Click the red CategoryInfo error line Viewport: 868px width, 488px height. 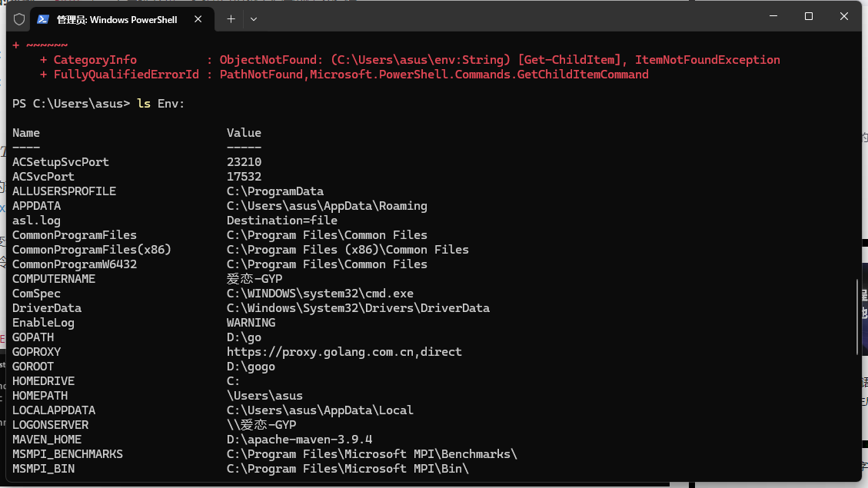tap(410, 60)
